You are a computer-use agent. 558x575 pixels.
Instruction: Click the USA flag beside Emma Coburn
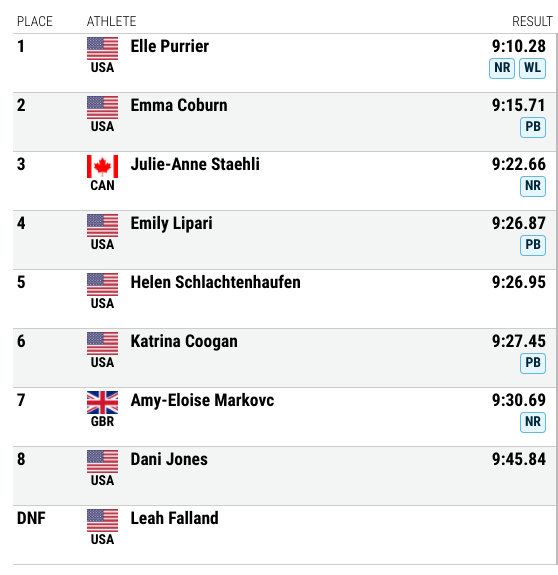tap(102, 107)
